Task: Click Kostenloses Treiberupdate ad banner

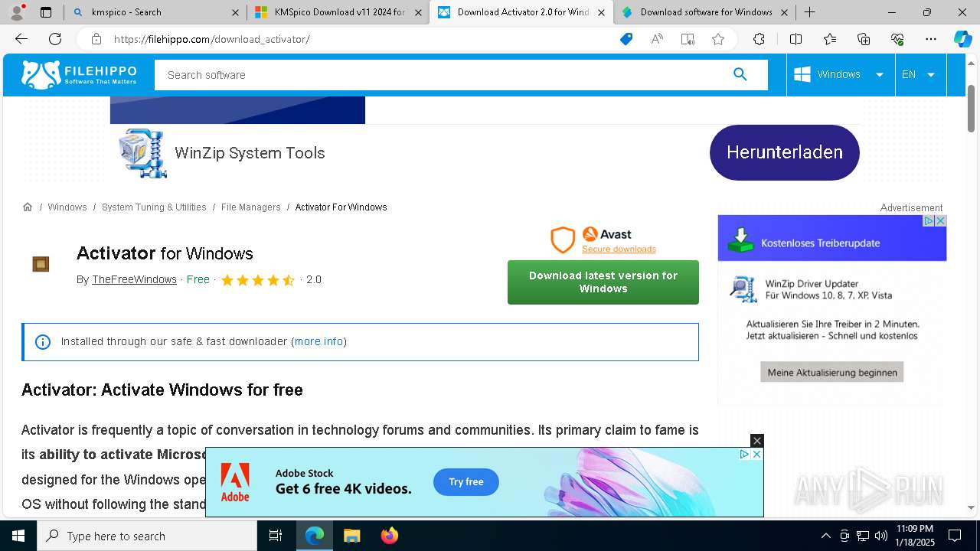Action: pos(832,239)
